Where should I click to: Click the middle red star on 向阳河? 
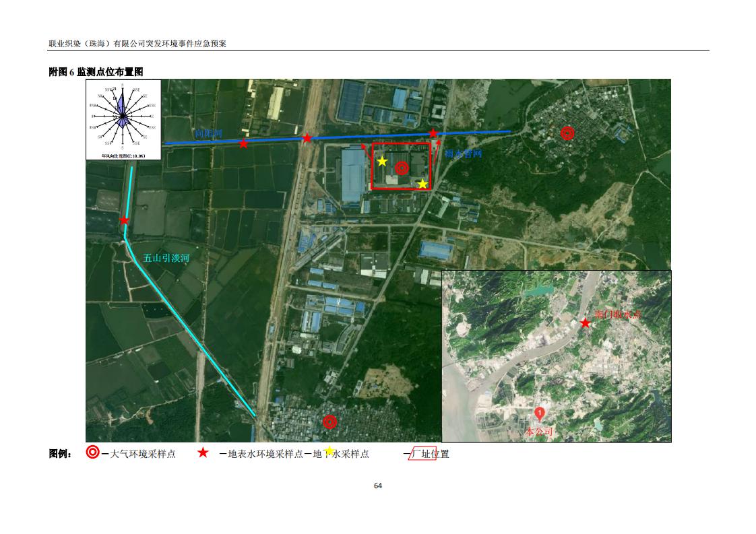pyautogui.click(x=307, y=138)
